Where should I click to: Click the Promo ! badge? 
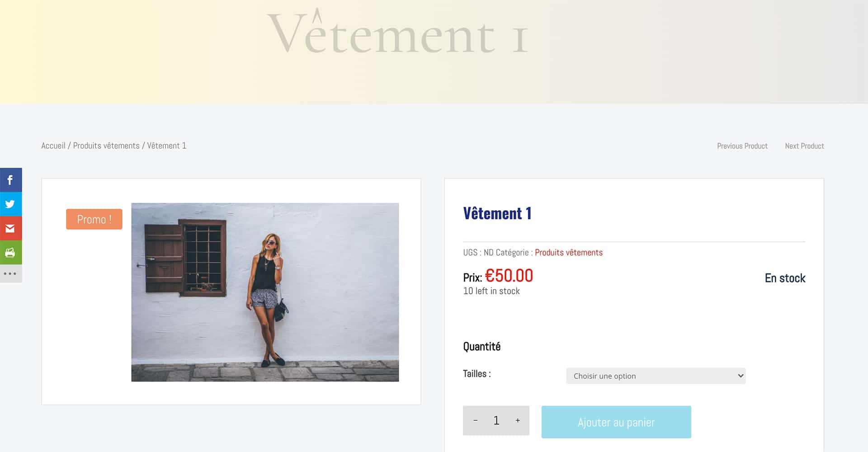pos(94,219)
